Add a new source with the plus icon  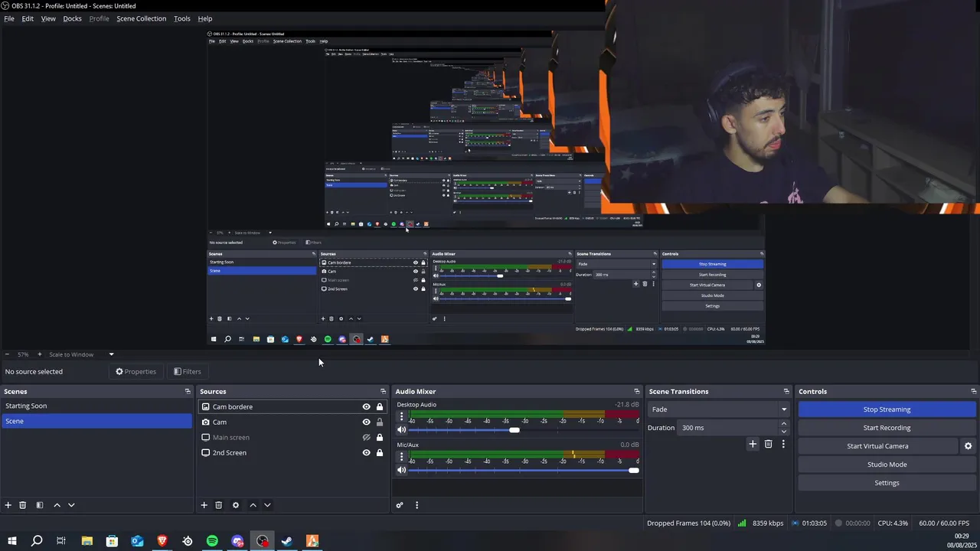coord(204,505)
